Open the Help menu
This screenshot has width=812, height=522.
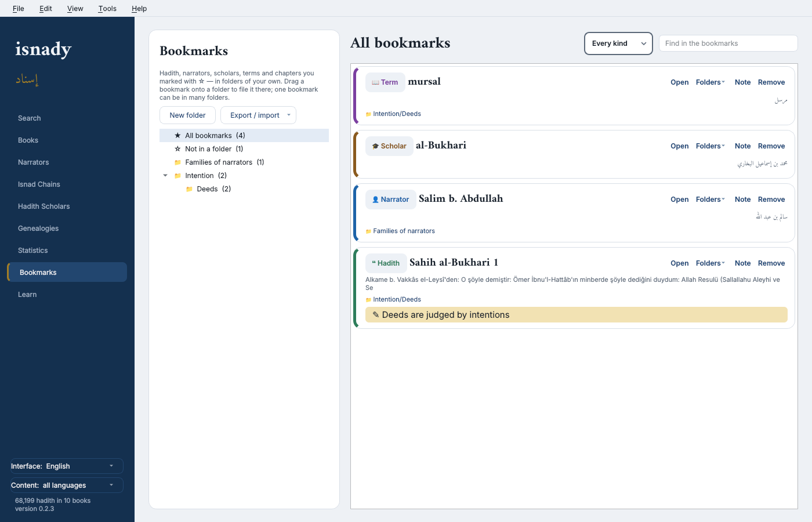pos(139,9)
